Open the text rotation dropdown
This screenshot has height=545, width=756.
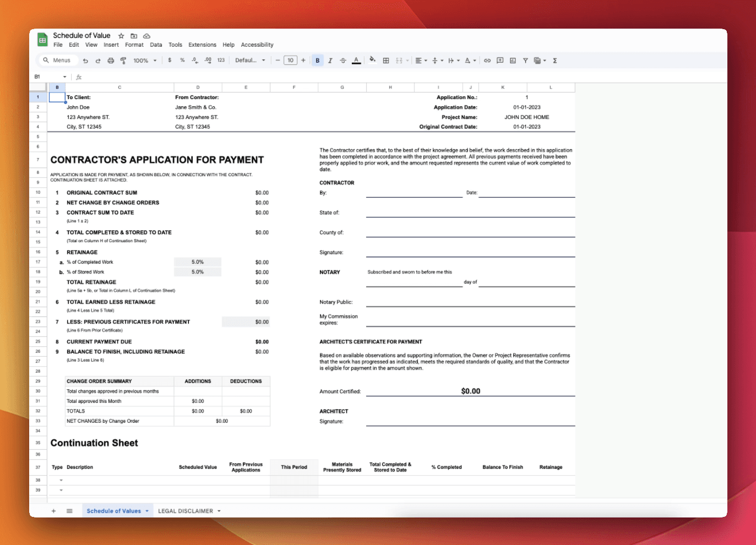470,61
